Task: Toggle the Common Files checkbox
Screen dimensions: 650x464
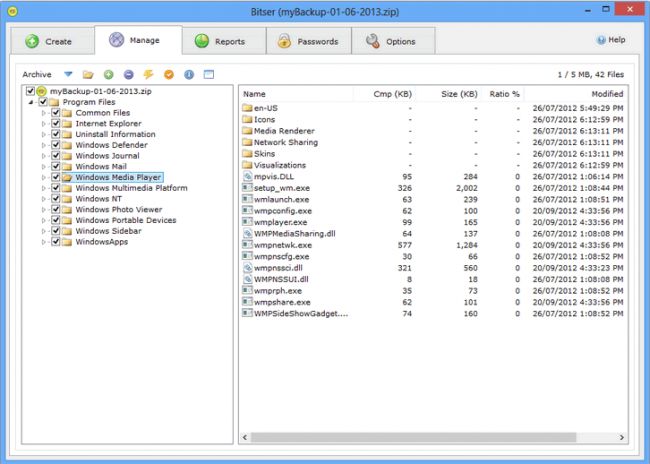Action: 56,112
